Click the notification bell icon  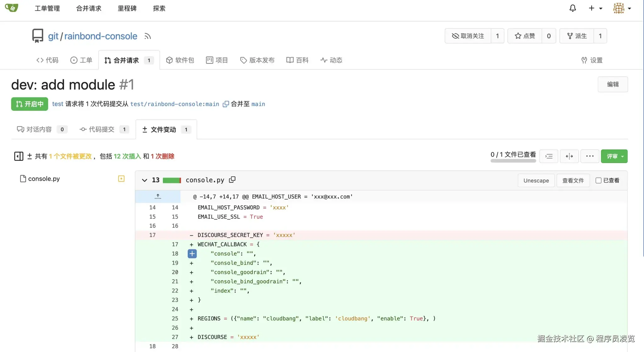(x=573, y=8)
